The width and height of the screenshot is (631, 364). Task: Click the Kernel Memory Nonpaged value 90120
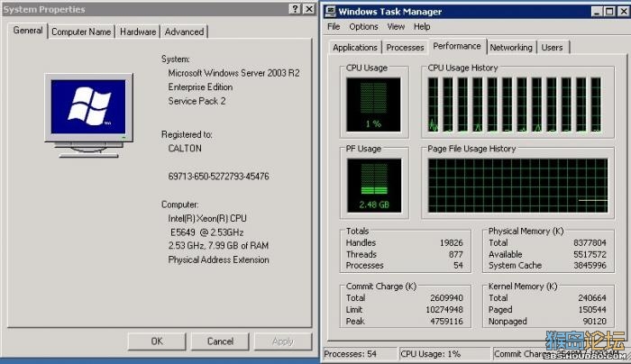pos(594,322)
